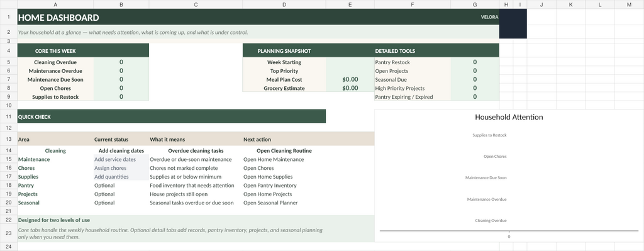
Task: Click the Pantry Restock label
Action: click(413, 62)
